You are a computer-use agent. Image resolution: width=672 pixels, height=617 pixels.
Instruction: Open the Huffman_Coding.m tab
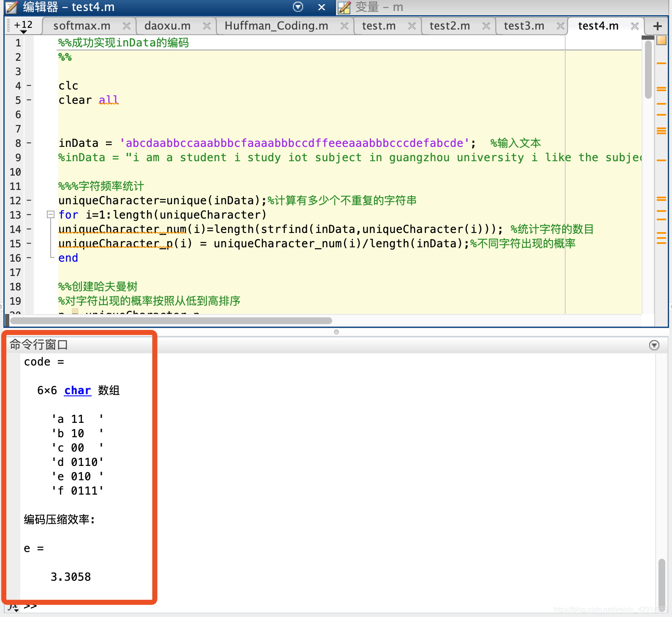pos(276,26)
